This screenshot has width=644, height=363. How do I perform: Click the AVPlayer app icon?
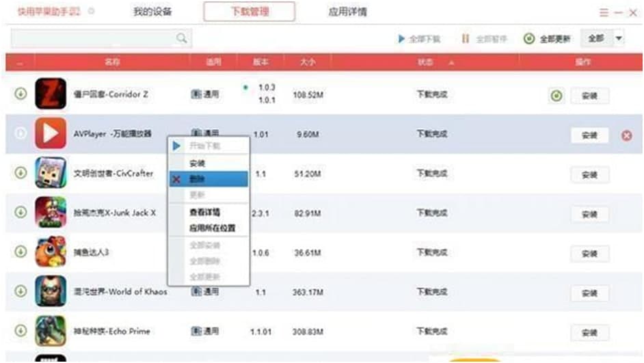[x=51, y=133]
